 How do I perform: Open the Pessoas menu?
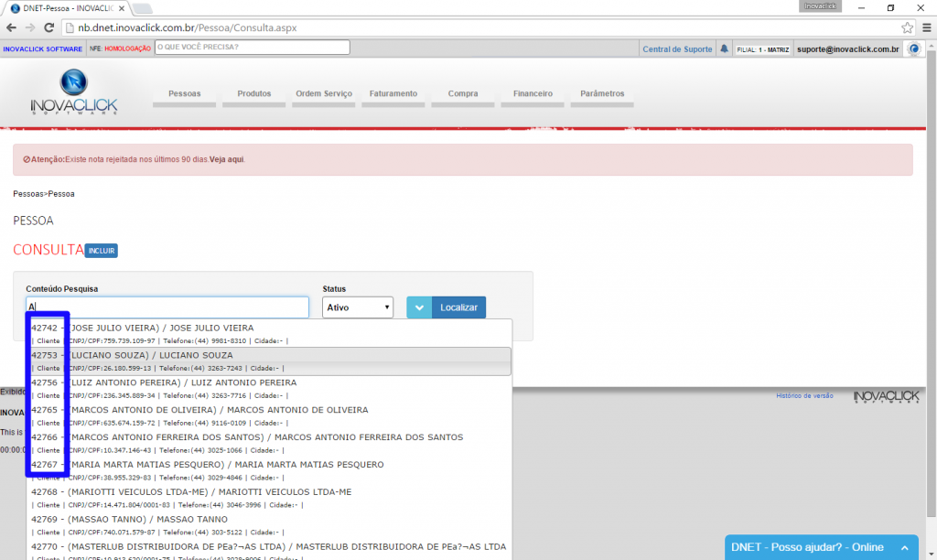click(184, 94)
